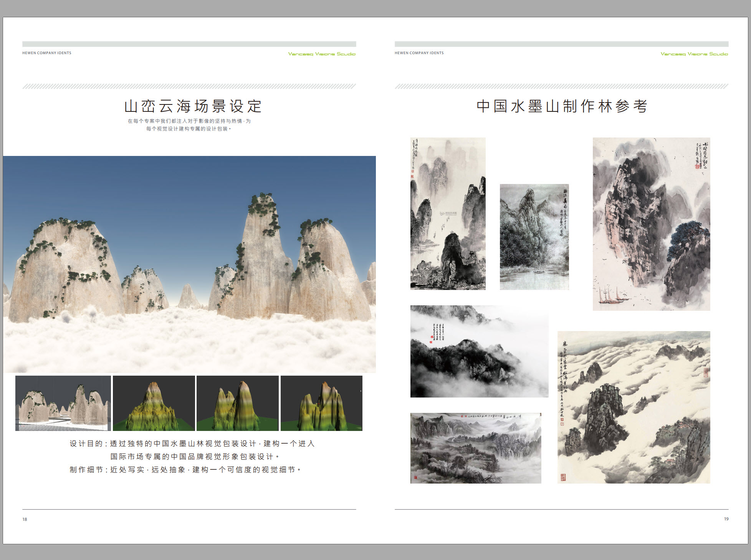Select the tall ink painting at top left
Viewport: 751px width, 560px height.
(448, 214)
